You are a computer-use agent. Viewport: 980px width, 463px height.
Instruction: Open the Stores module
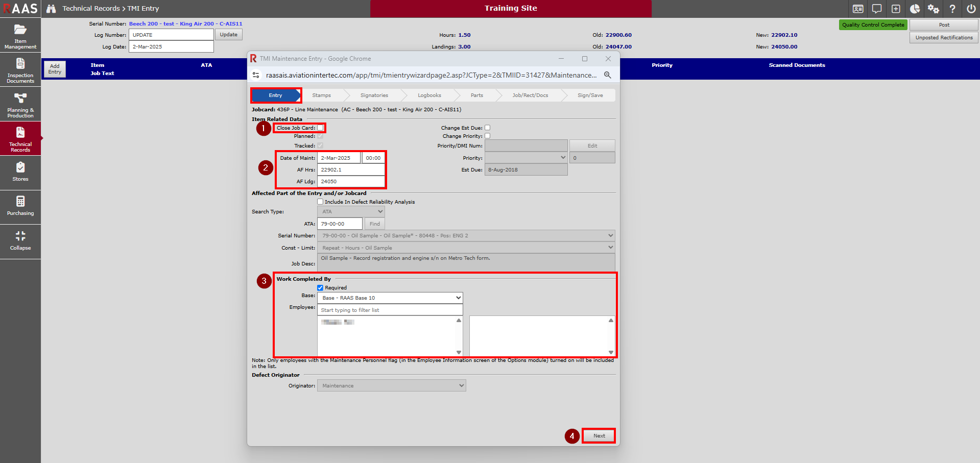20,172
